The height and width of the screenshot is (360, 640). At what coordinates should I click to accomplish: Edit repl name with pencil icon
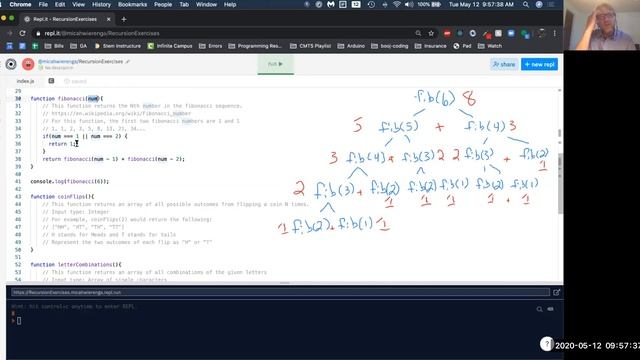128,62
